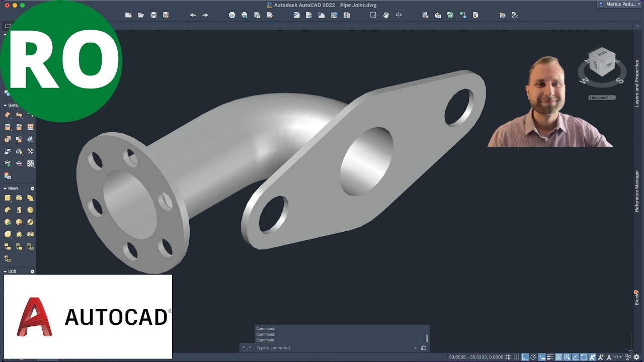Open the status bar customization gear
This screenshot has width=644, height=362.
(x=636, y=357)
